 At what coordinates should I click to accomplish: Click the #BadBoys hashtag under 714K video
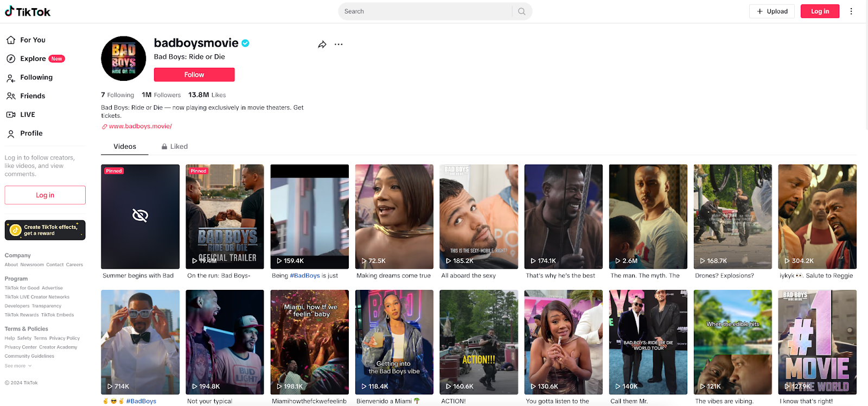pyautogui.click(x=141, y=401)
